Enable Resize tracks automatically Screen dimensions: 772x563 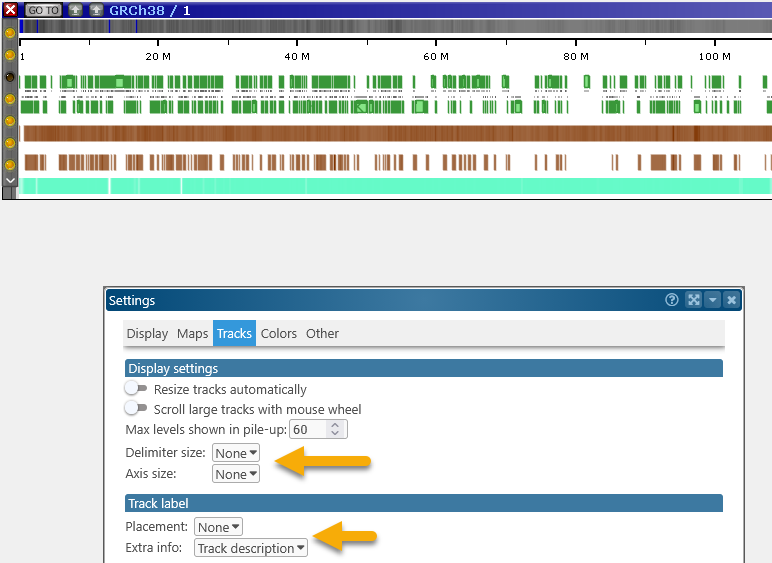pos(136,388)
